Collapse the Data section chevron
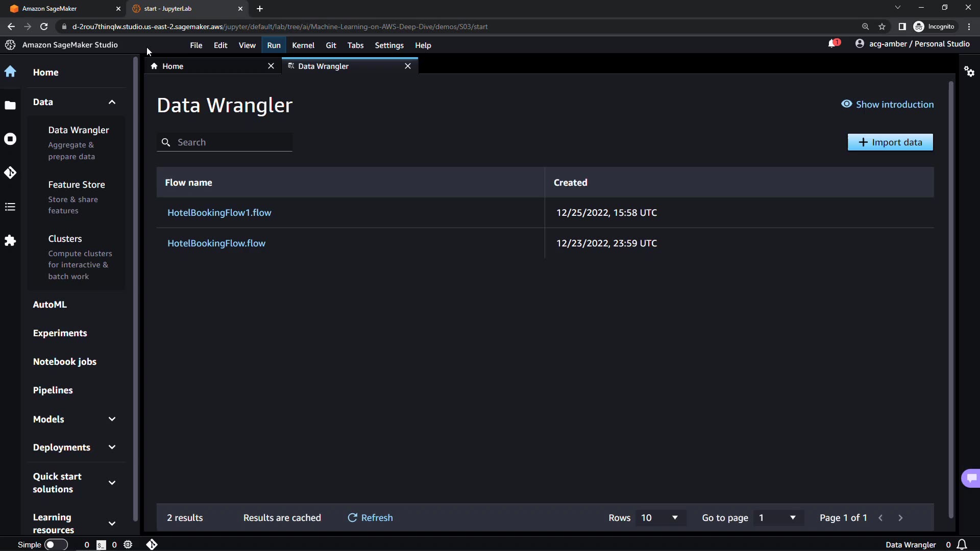The image size is (980, 551). click(x=112, y=102)
